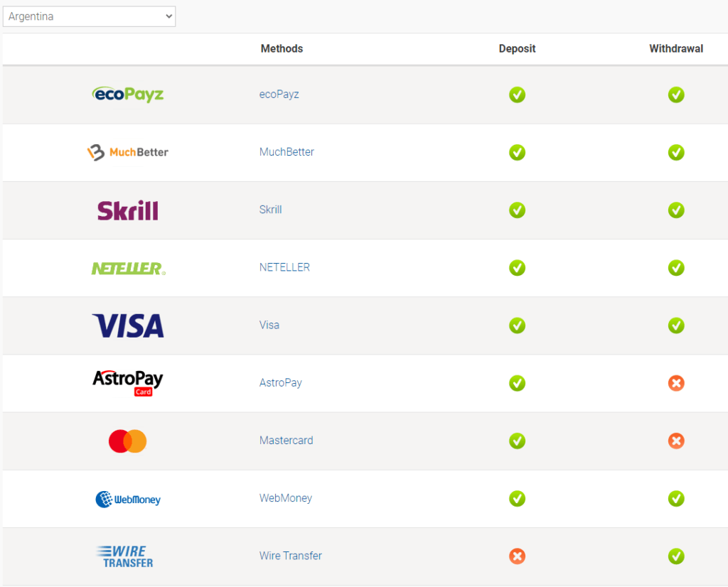This screenshot has width=728, height=587.
Task: Click the ecoPayz logo
Action: (x=128, y=95)
